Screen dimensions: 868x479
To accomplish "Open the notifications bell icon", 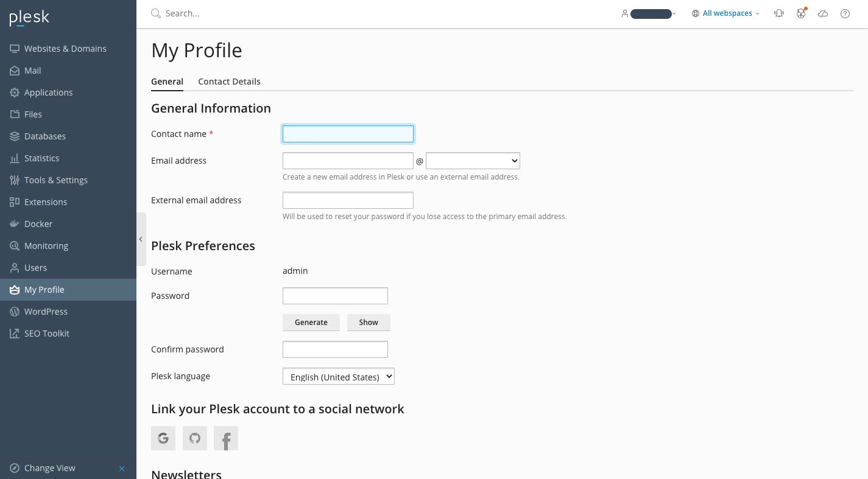I will click(x=779, y=13).
